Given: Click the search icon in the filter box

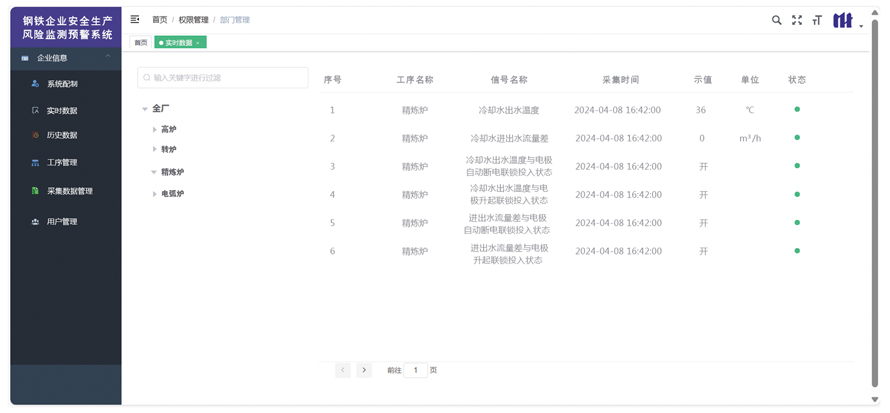Looking at the screenshot, I should click(147, 78).
